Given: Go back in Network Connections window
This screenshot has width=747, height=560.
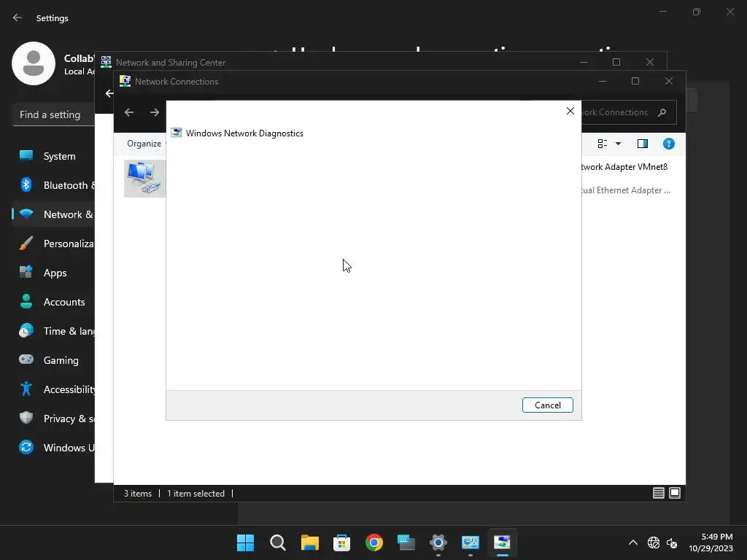Looking at the screenshot, I should click(x=129, y=112).
